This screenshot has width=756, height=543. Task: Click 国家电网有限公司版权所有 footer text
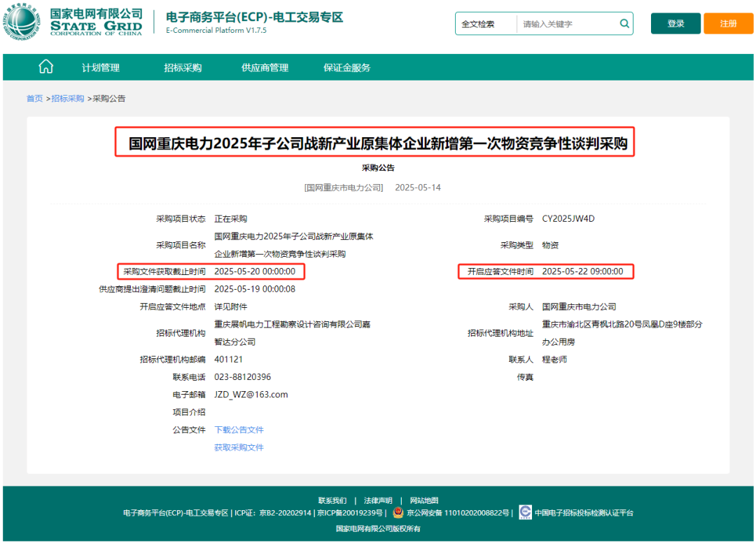point(378,529)
